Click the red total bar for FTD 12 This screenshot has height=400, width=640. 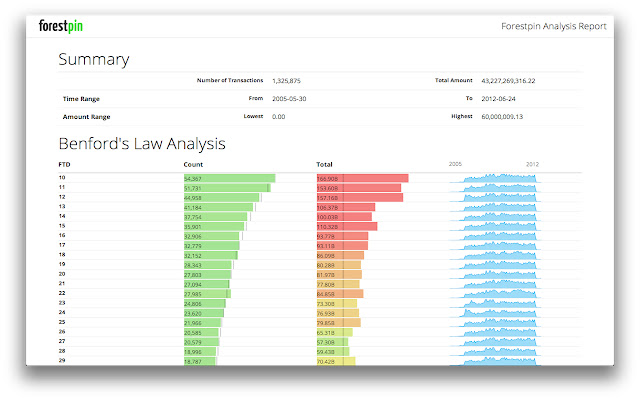coord(360,198)
